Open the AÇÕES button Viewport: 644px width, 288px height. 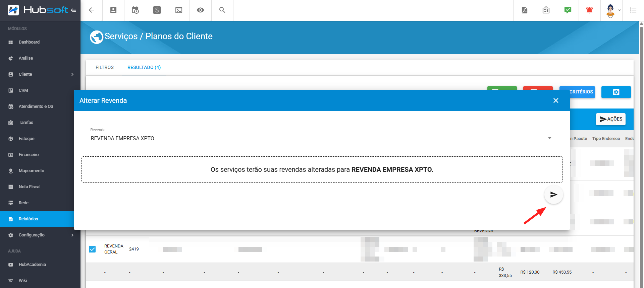(x=611, y=119)
